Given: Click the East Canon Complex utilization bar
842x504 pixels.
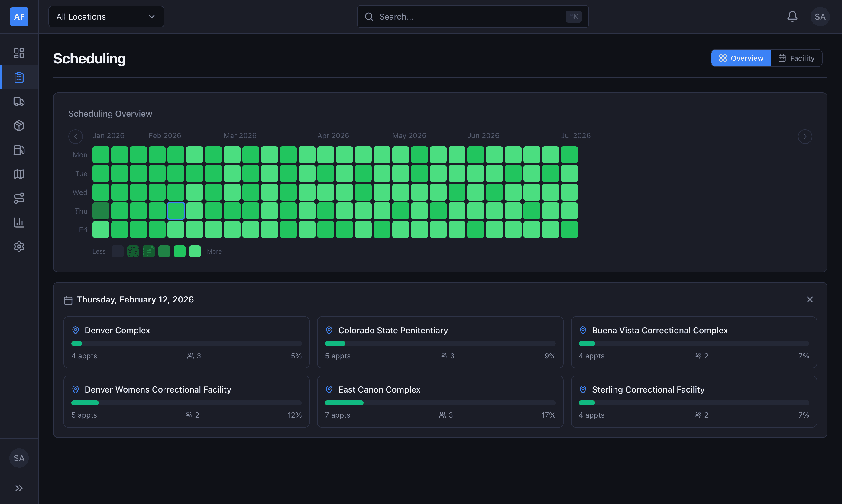Looking at the screenshot, I should pos(440,403).
